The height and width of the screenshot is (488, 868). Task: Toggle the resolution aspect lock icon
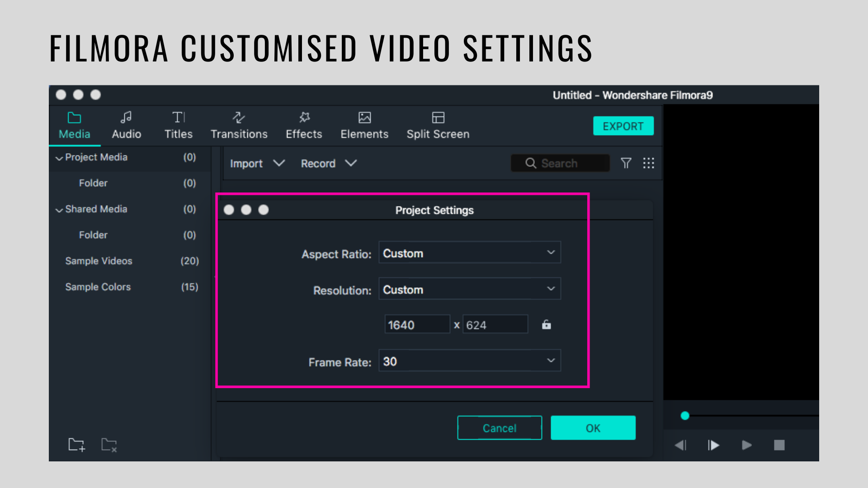click(x=547, y=324)
